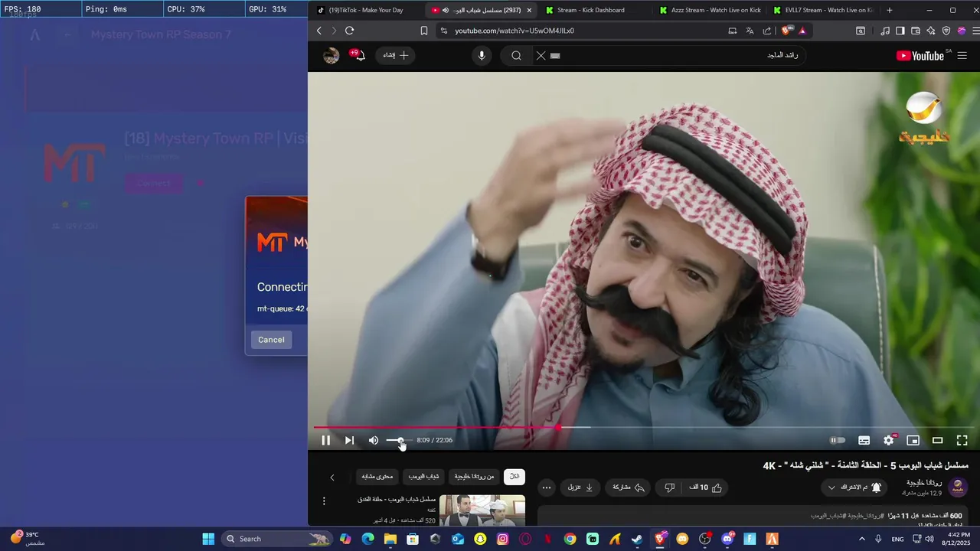Expand the subscription notification dropdown
This screenshot has height=551, width=980.
tap(854, 487)
